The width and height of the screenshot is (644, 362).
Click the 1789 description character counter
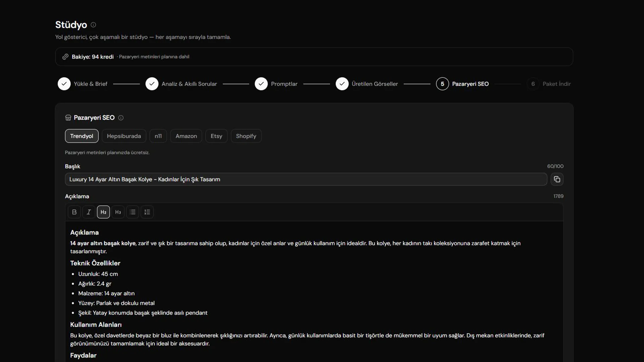pyautogui.click(x=558, y=196)
